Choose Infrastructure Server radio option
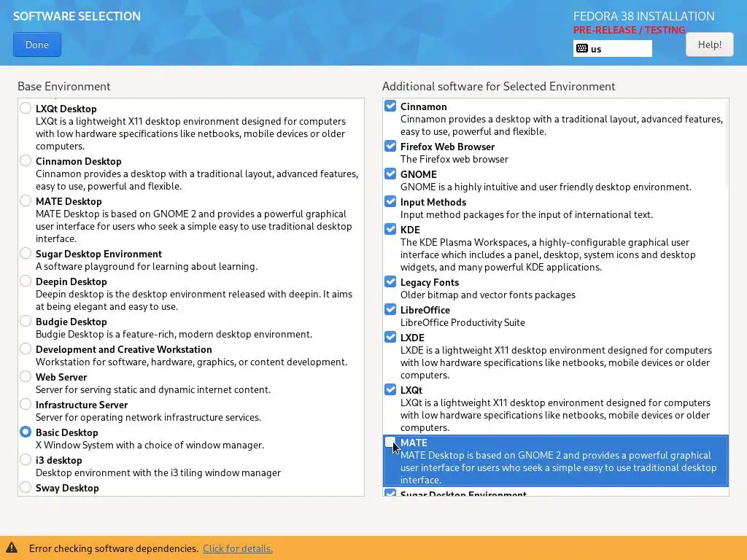Viewport: 747px width, 560px height. click(26, 404)
